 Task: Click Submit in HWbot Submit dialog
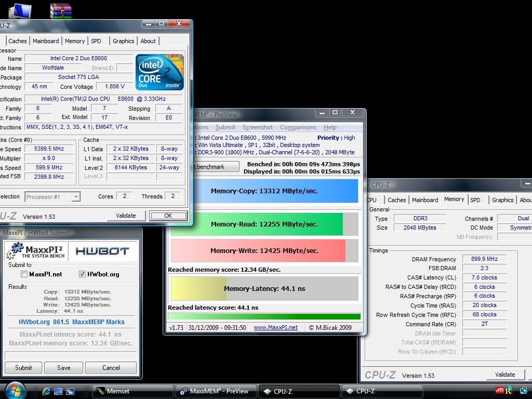(23, 368)
